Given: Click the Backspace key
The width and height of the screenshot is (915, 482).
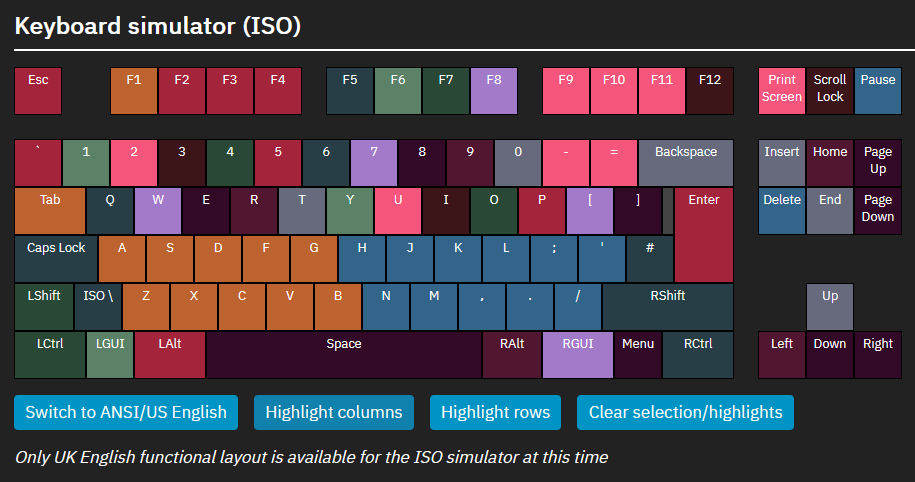Looking at the screenshot, I should click(685, 162).
